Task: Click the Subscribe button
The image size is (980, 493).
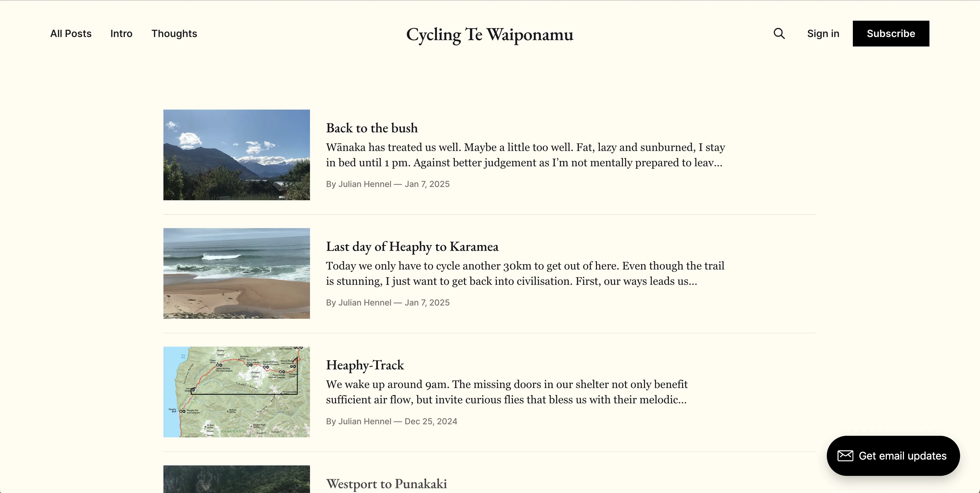Action: (x=891, y=33)
